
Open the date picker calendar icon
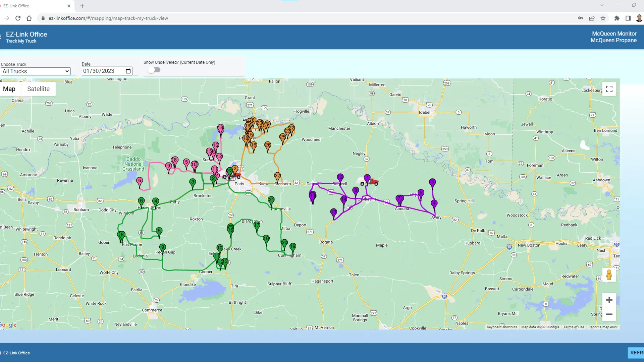(128, 71)
